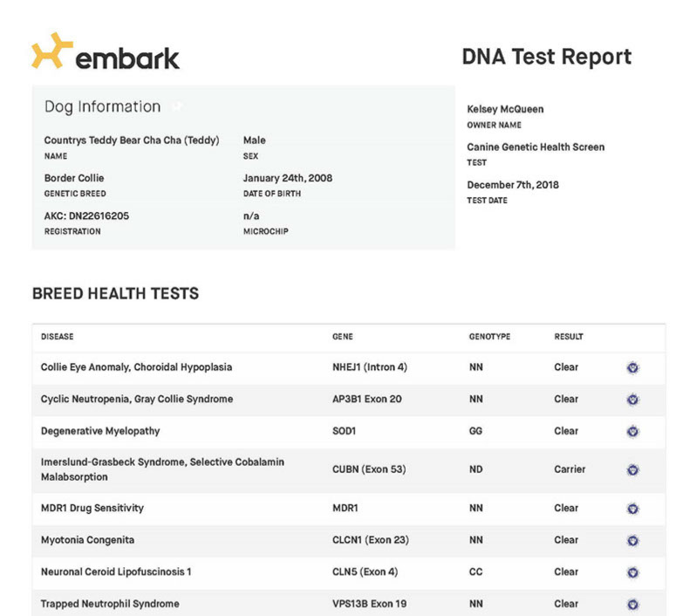The height and width of the screenshot is (616, 690).
Task: Select the GENOTYPE column header
Action: tap(489, 337)
